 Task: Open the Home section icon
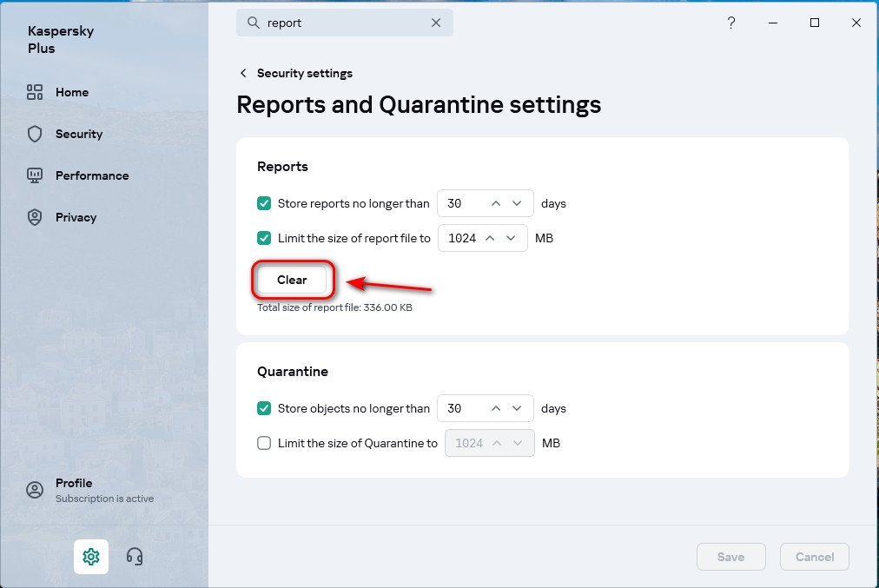point(35,92)
